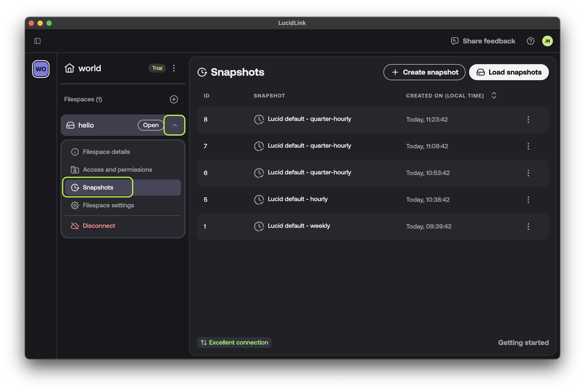Open actions menu for snapshot 8
The width and height of the screenshot is (585, 392).
click(528, 120)
